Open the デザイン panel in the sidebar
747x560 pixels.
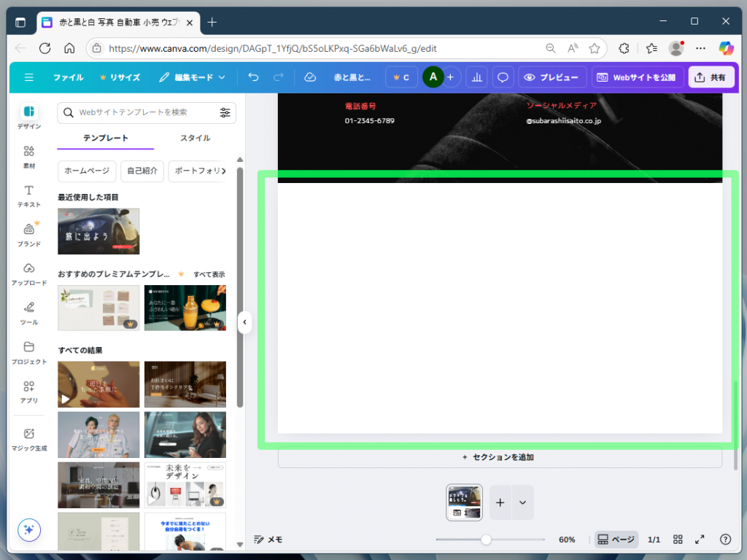(x=28, y=117)
